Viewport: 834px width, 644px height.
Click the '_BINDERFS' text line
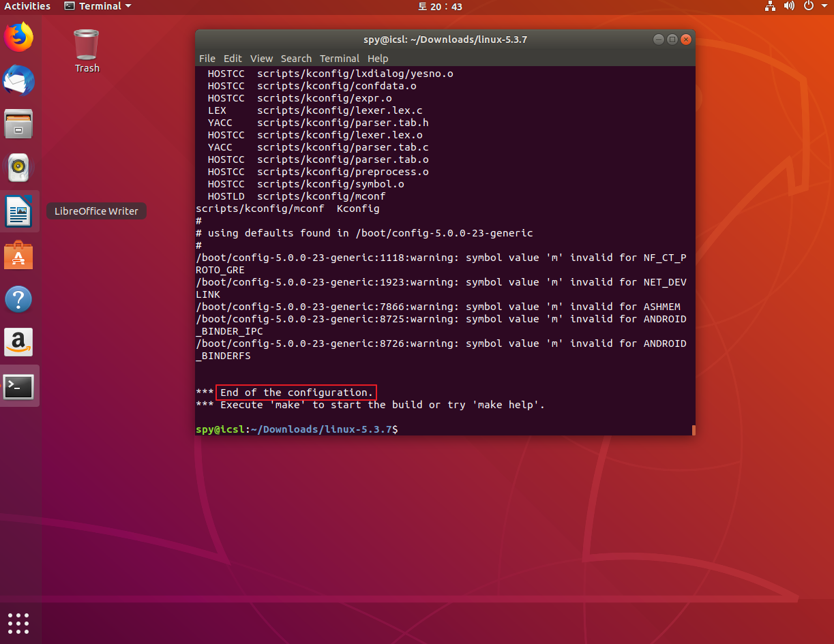223,356
